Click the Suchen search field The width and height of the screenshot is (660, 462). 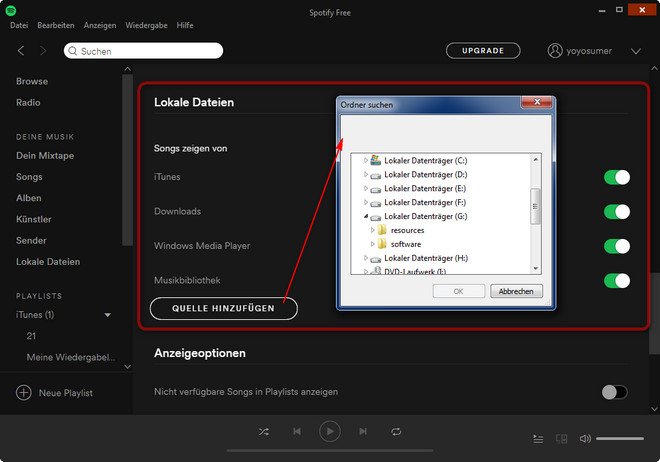(x=143, y=51)
